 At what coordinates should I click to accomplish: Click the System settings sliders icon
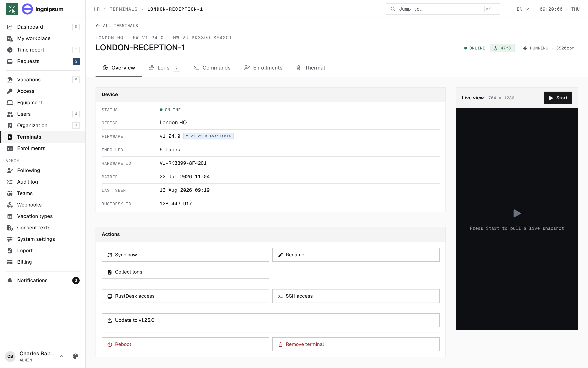coord(10,239)
